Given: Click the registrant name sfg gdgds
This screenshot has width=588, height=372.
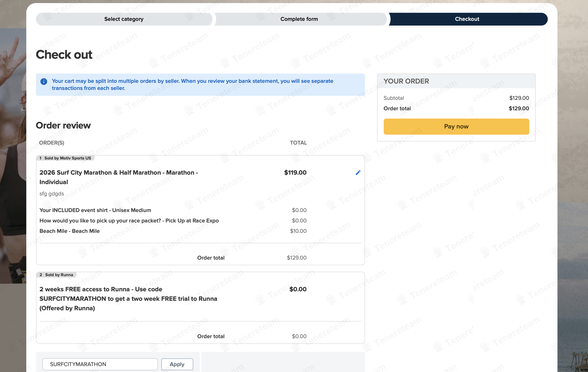Looking at the screenshot, I should [52, 194].
